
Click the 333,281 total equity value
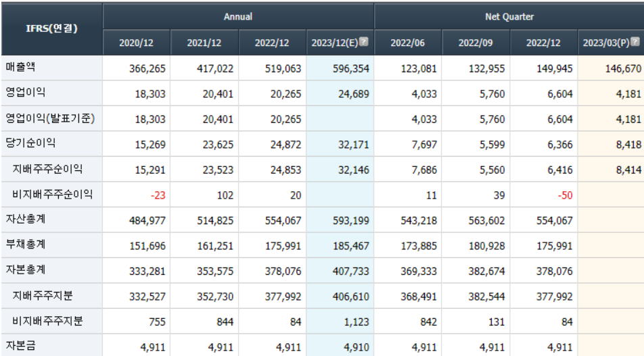tap(147, 272)
